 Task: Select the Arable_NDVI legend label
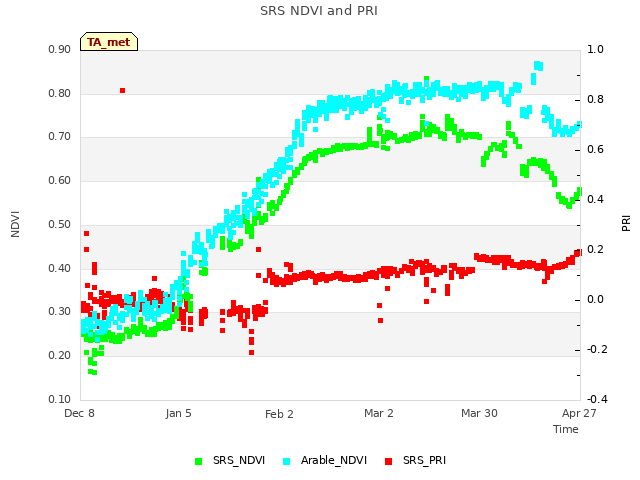click(334, 460)
